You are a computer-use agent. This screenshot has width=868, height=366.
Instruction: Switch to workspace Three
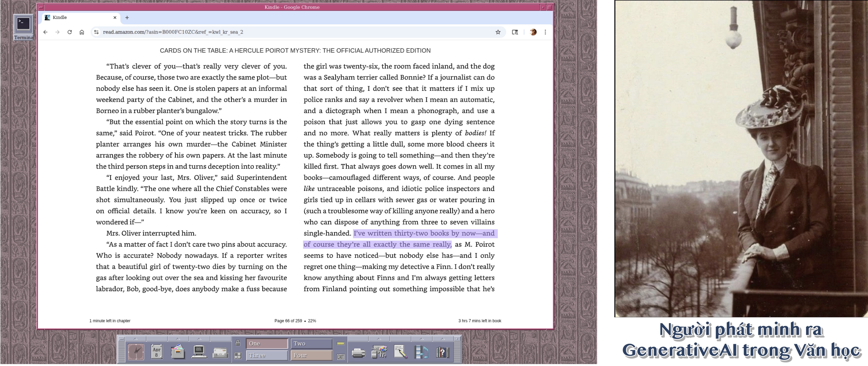pyautogui.click(x=267, y=355)
